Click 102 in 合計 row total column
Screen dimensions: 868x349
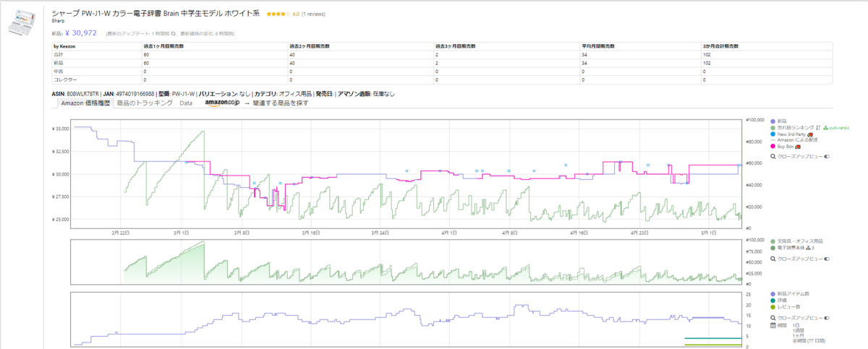coord(707,54)
